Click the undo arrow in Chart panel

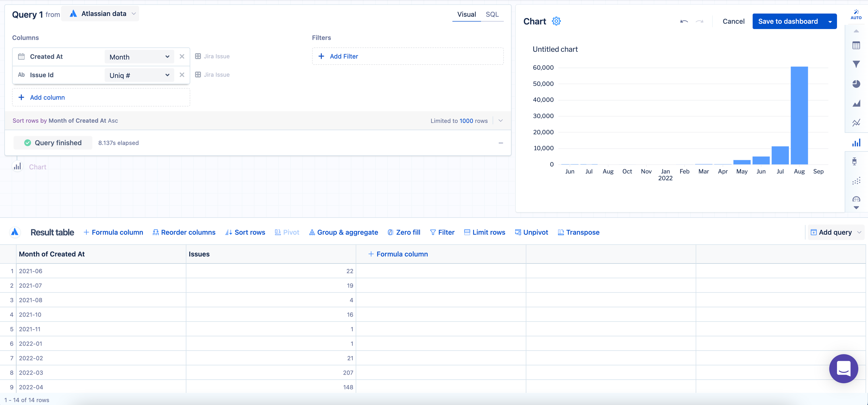pyautogui.click(x=684, y=21)
